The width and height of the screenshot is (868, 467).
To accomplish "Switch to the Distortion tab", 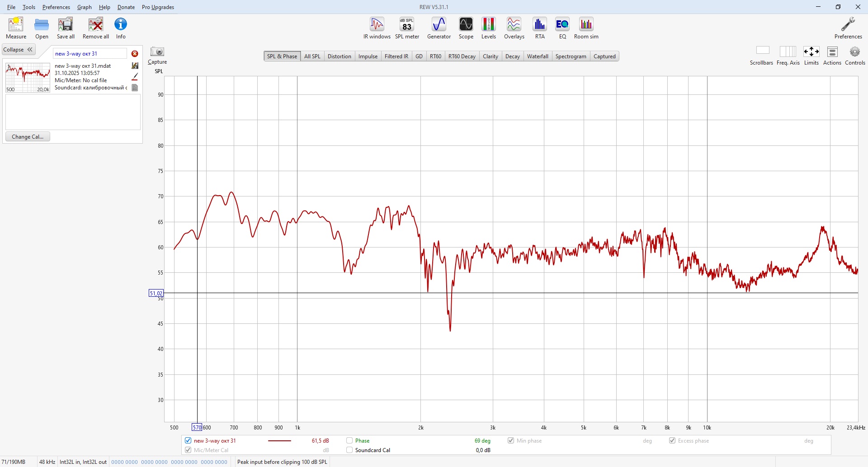I will tap(340, 56).
